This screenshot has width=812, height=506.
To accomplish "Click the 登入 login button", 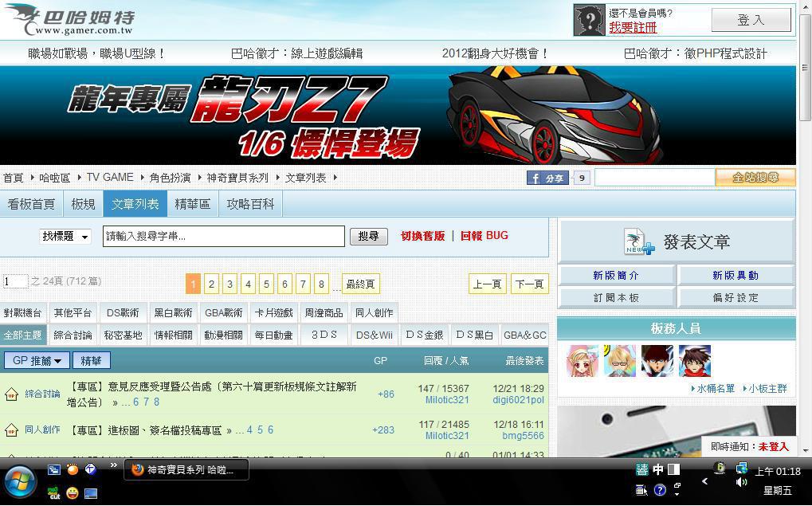I will coord(751,20).
